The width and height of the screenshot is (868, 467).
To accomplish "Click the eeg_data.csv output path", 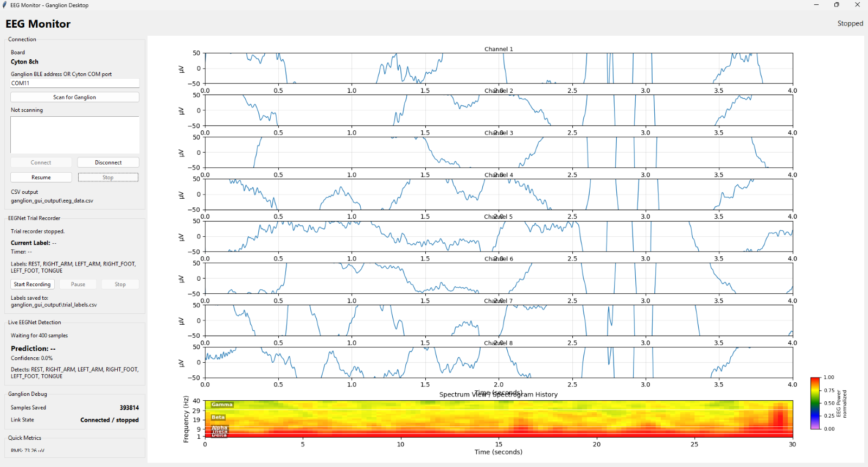I will tap(52, 201).
